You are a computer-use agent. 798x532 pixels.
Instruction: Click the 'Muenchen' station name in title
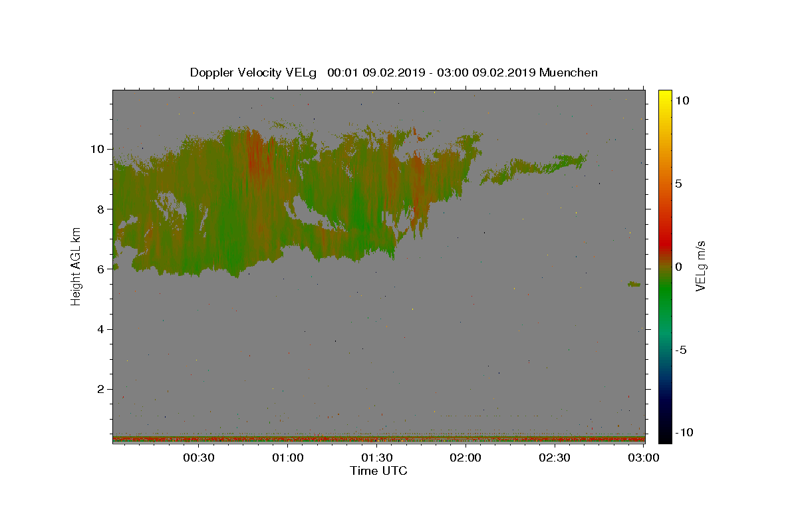[x=569, y=72]
